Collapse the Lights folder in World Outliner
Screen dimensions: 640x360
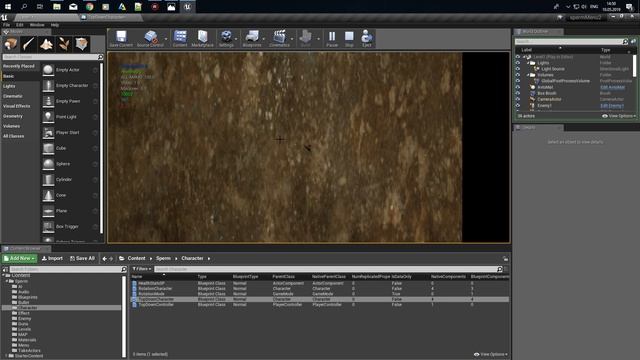(x=528, y=63)
